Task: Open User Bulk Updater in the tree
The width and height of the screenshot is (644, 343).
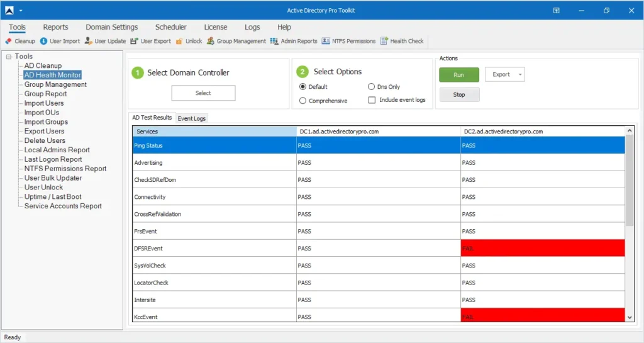Action: pyautogui.click(x=53, y=178)
